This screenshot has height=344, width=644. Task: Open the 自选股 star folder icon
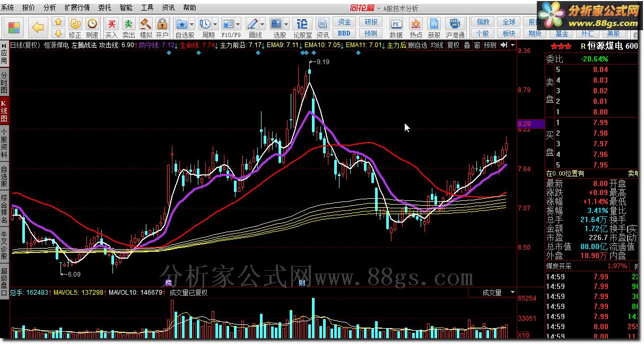(182, 23)
